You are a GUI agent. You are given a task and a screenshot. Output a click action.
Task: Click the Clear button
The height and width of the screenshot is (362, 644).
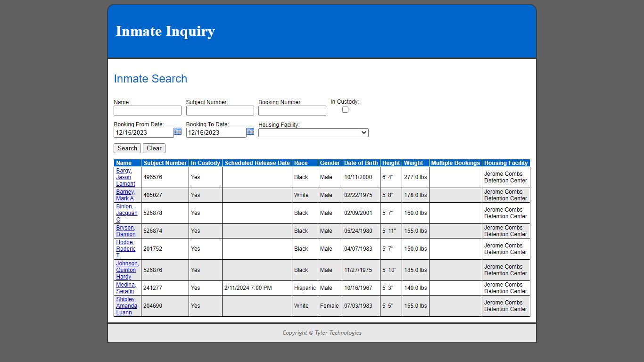point(154,148)
